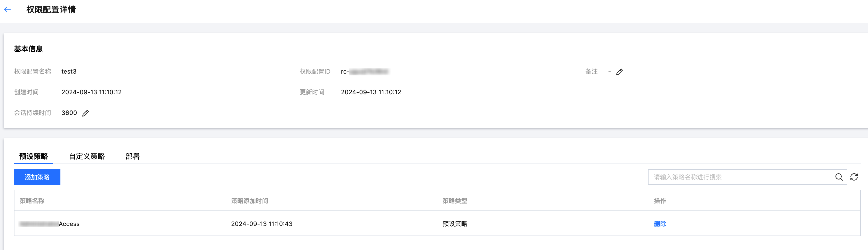Delete the Access policy via 删除
The width and height of the screenshot is (868, 250).
660,224
